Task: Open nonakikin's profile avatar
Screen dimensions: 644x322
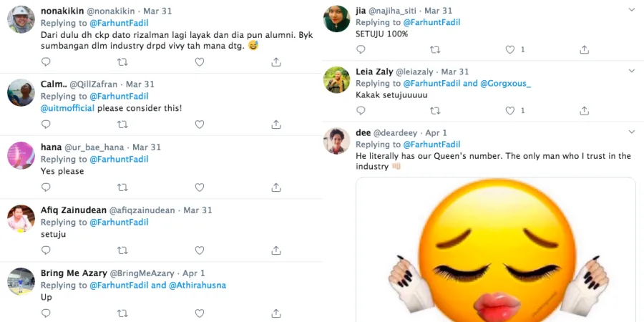Action: click(21, 19)
